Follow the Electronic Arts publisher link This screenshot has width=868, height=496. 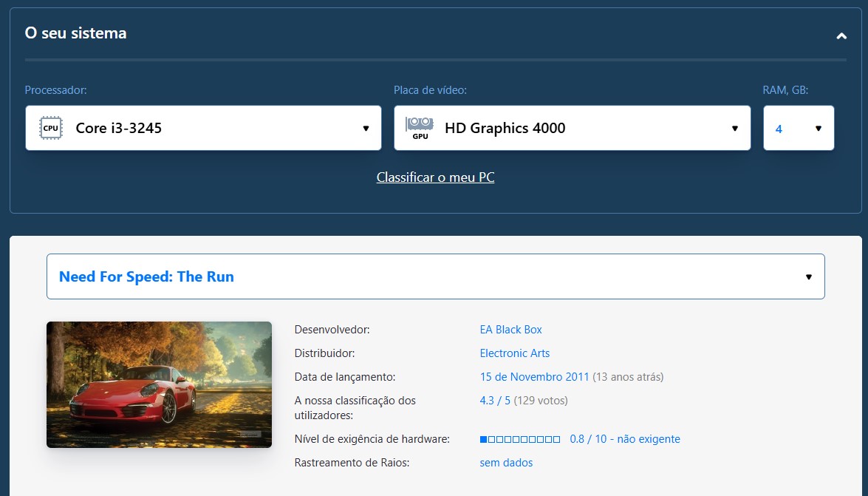514,353
